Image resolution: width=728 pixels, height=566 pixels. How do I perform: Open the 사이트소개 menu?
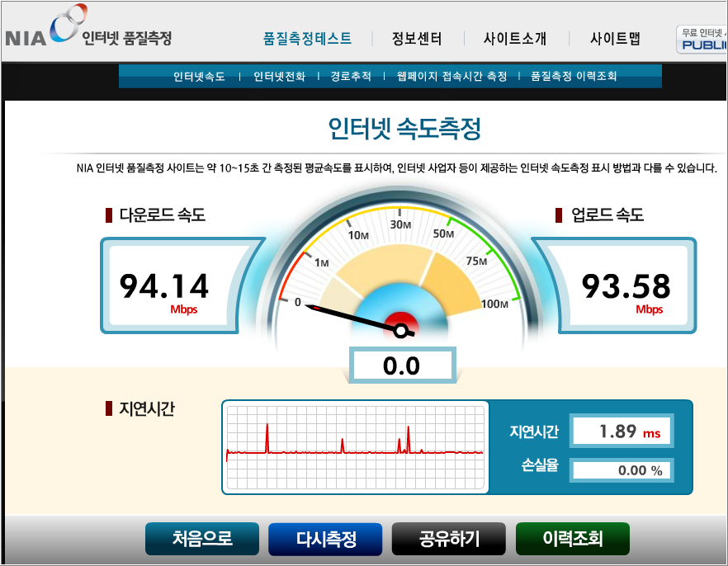point(515,38)
